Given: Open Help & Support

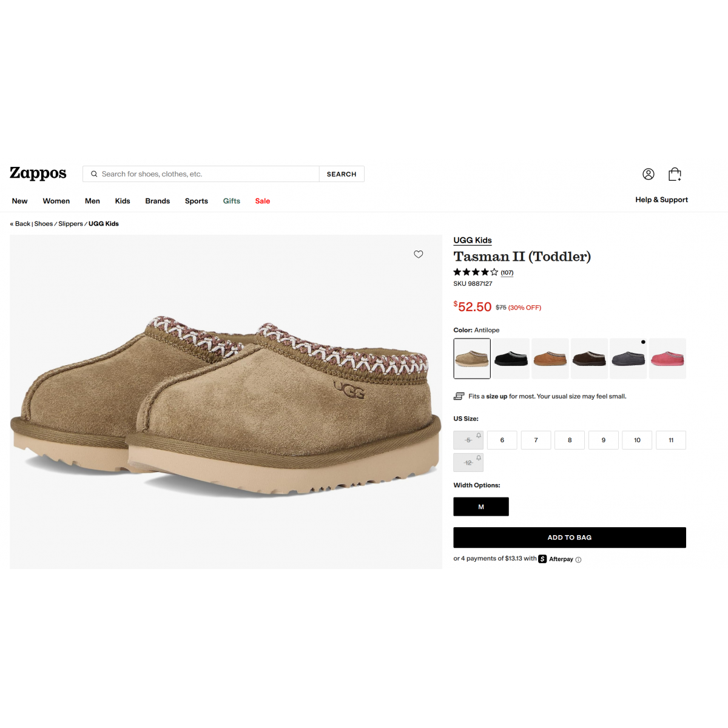Looking at the screenshot, I should (x=661, y=200).
